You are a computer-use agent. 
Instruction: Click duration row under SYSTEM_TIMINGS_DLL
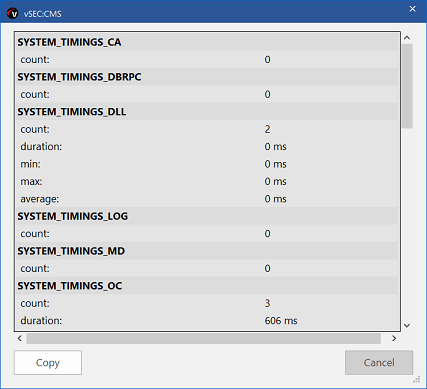click(207, 146)
